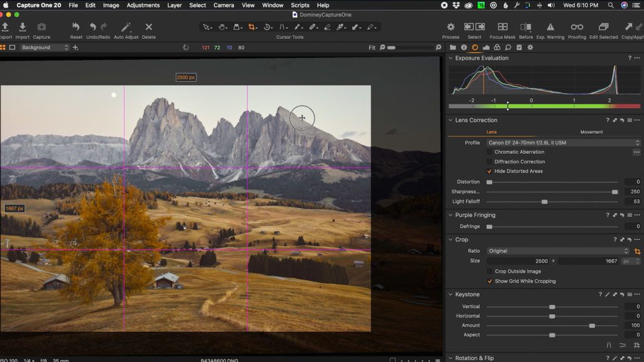Switch to the Movement tab
This screenshot has height=362, width=644.
[x=591, y=132]
